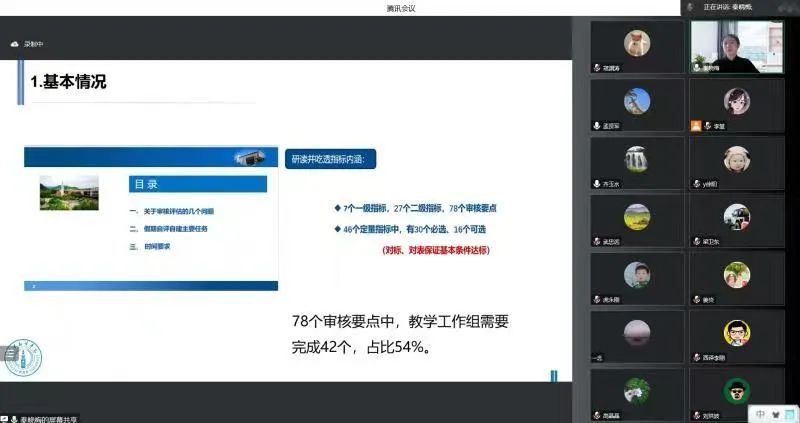Toggle the 中 Chinese input mode indicator

click(x=760, y=413)
